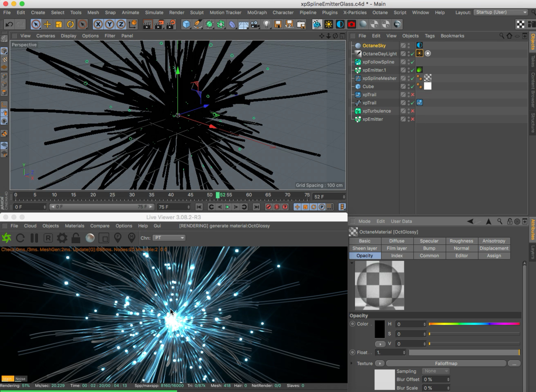The width and height of the screenshot is (536, 392).
Task: Click the black Opacity color swatch
Action: point(379,329)
